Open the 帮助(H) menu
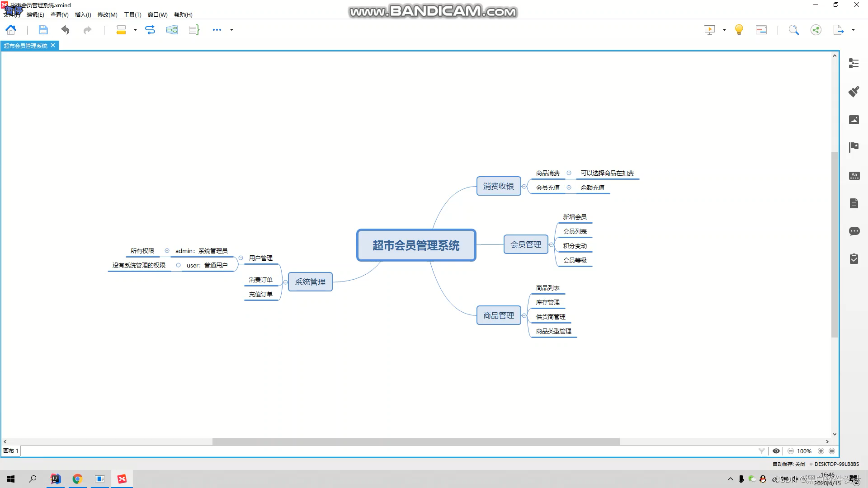 [x=183, y=14]
